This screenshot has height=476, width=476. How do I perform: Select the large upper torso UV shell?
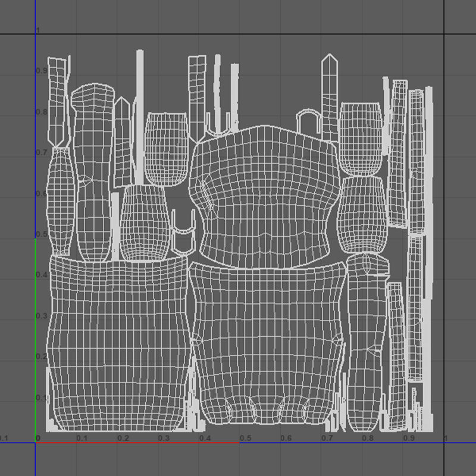pos(264,198)
